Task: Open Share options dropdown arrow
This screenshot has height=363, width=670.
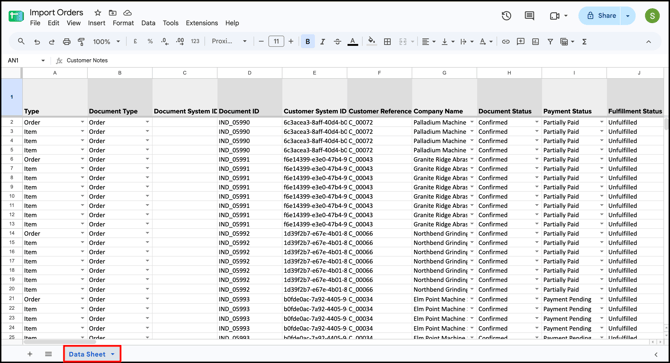Action: coord(628,16)
